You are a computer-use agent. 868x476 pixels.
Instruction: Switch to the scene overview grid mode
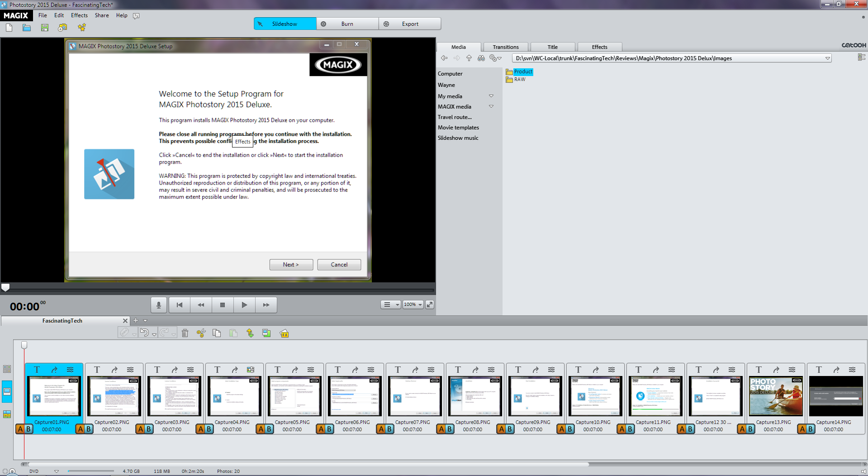[x=7, y=369]
